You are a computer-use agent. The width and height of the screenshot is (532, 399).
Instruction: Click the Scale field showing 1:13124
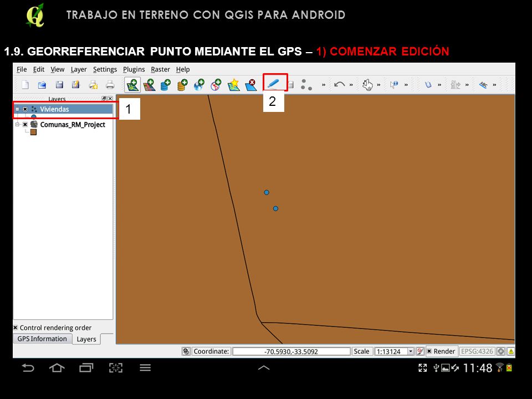click(391, 351)
